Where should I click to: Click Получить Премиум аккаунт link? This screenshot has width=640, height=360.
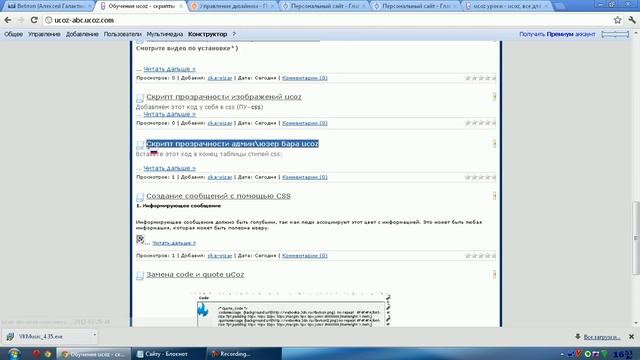pos(557,34)
